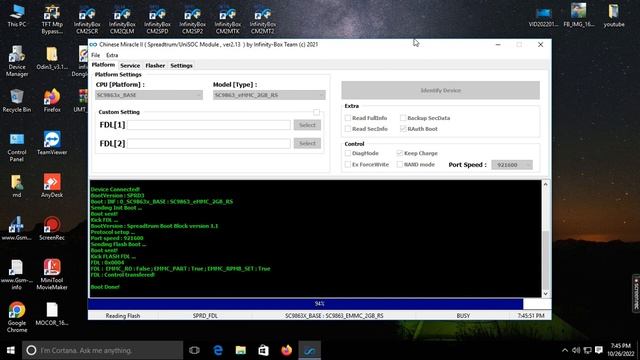Open Firefox desktop shortcut

52,100
